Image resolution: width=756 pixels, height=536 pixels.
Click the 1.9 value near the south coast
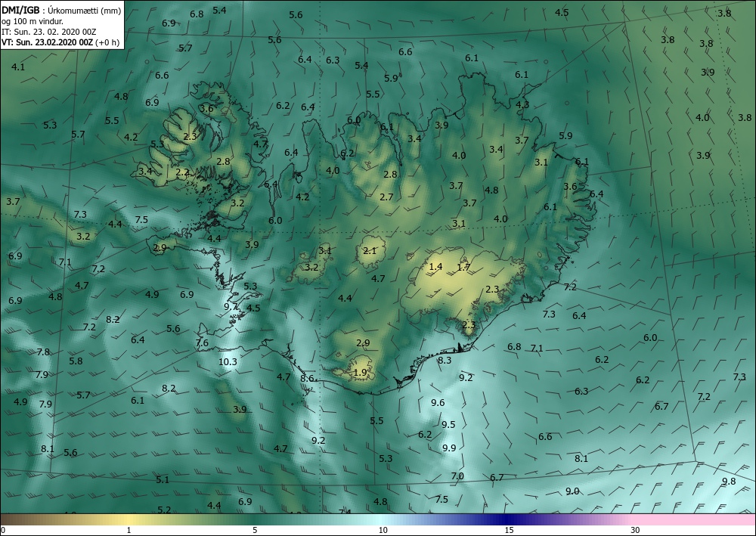click(360, 372)
